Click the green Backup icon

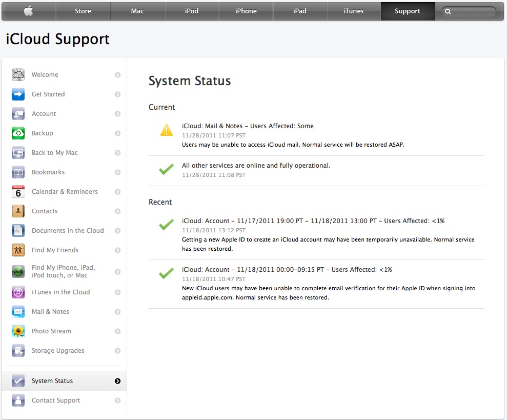point(18,133)
